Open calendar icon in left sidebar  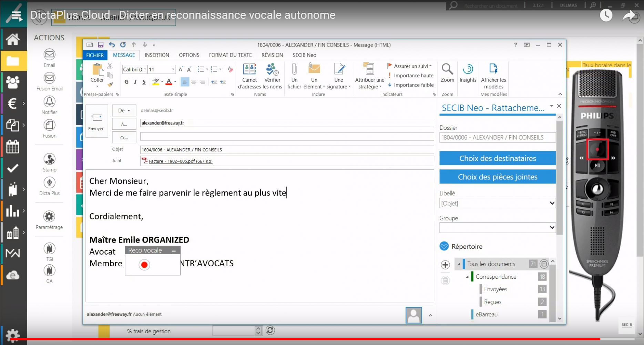pos(13,147)
